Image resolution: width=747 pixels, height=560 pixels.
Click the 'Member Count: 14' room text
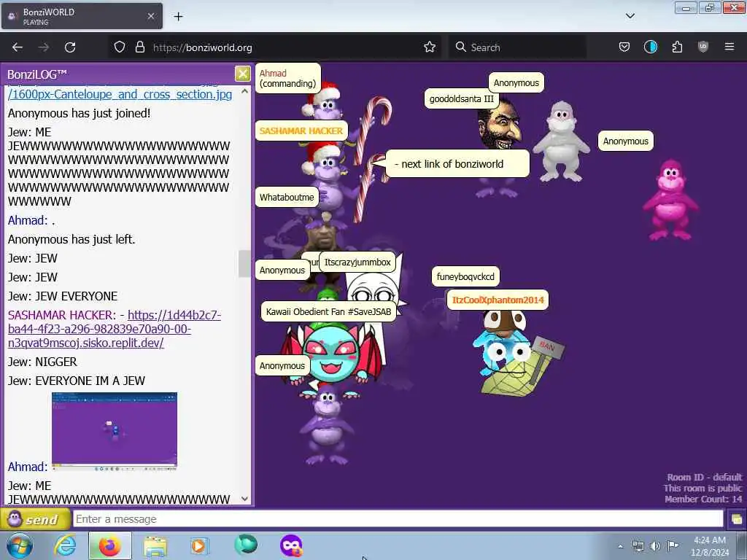pyautogui.click(x=703, y=499)
